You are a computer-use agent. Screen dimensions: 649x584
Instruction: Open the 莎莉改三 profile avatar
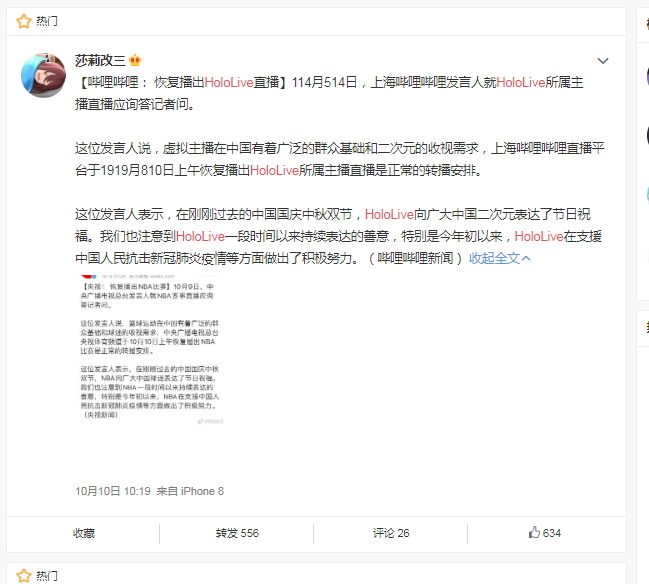43,75
